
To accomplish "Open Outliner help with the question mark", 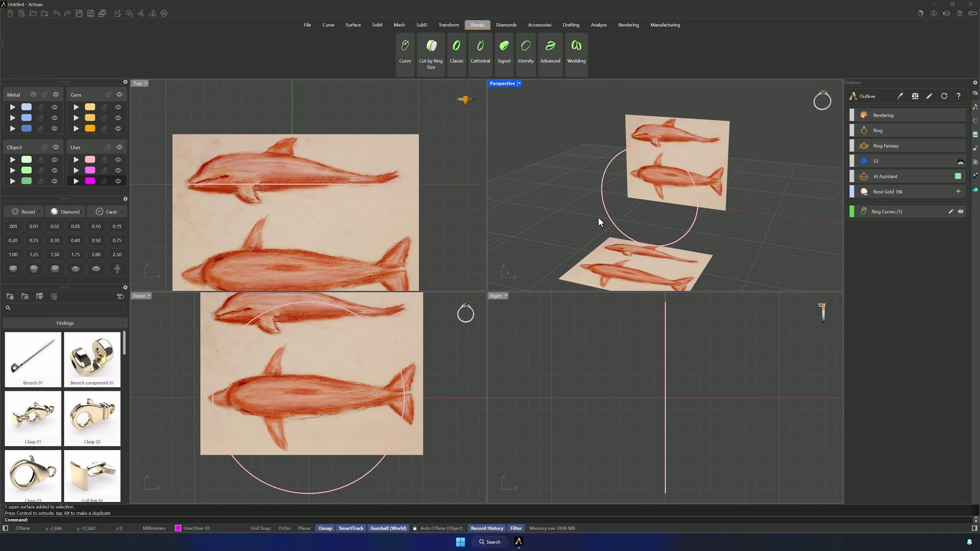I will click(x=958, y=96).
